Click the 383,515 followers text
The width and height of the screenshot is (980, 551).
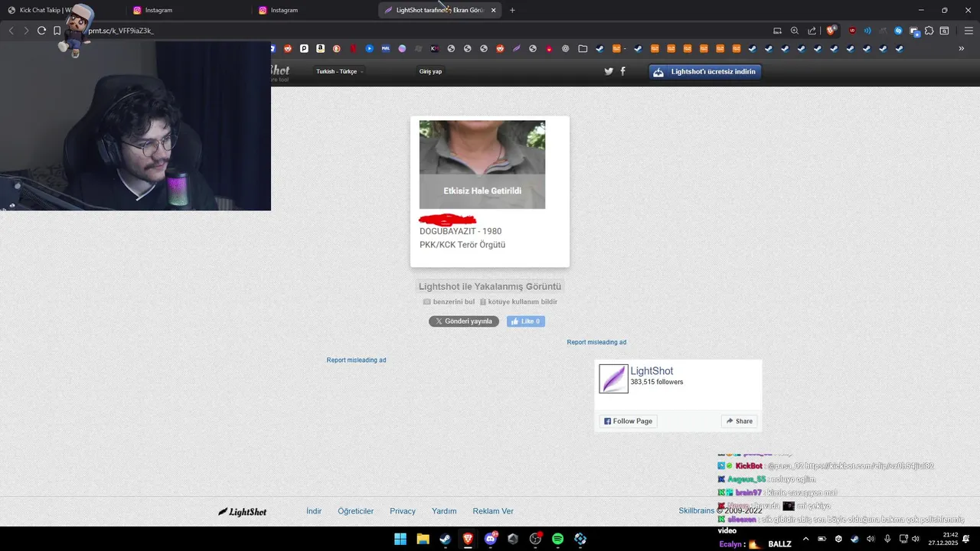click(x=657, y=382)
